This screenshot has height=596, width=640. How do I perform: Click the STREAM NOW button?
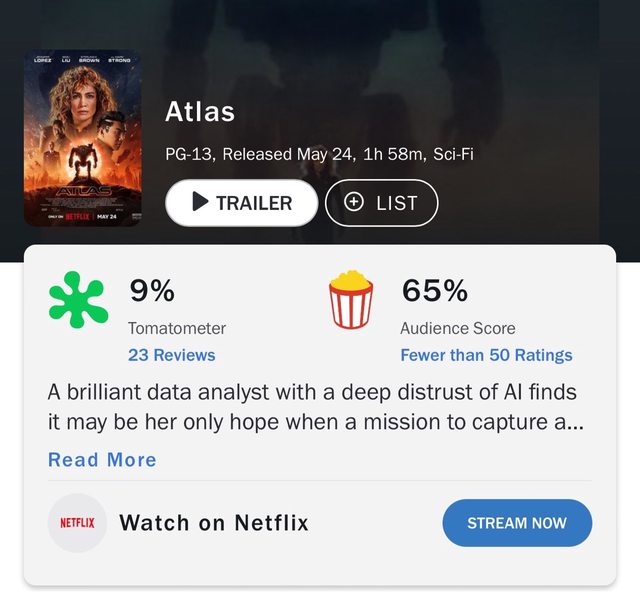[517, 523]
